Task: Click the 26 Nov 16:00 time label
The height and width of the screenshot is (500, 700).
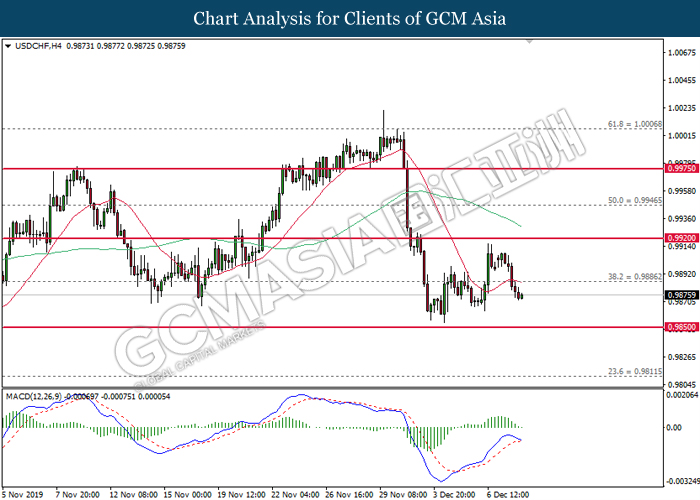Action: point(350,495)
